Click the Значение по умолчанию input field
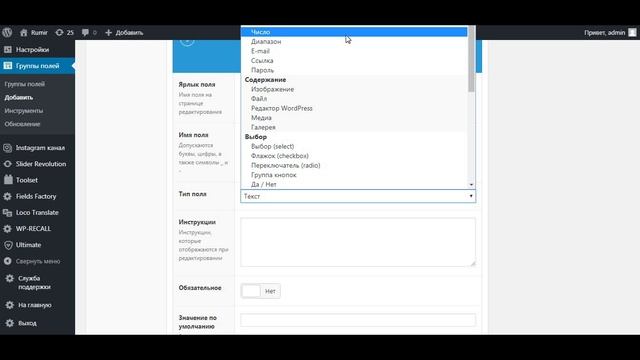The width and height of the screenshot is (640, 360). (358, 320)
